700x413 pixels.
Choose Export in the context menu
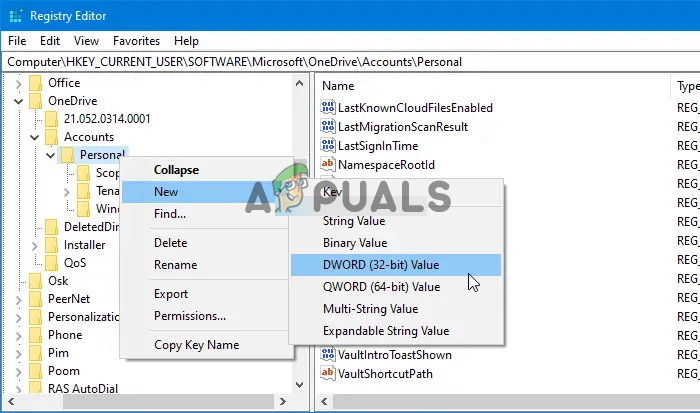(x=207, y=293)
